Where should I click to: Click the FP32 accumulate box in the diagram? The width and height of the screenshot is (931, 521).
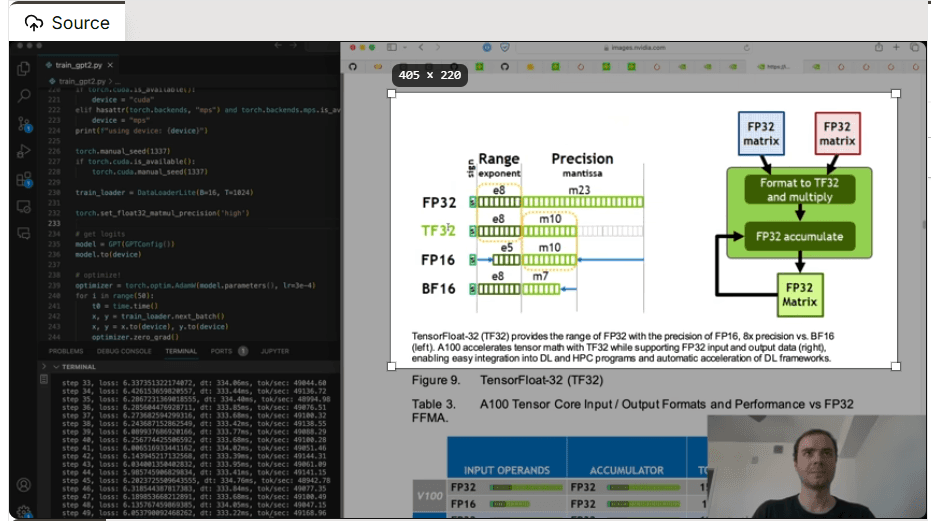(799, 236)
